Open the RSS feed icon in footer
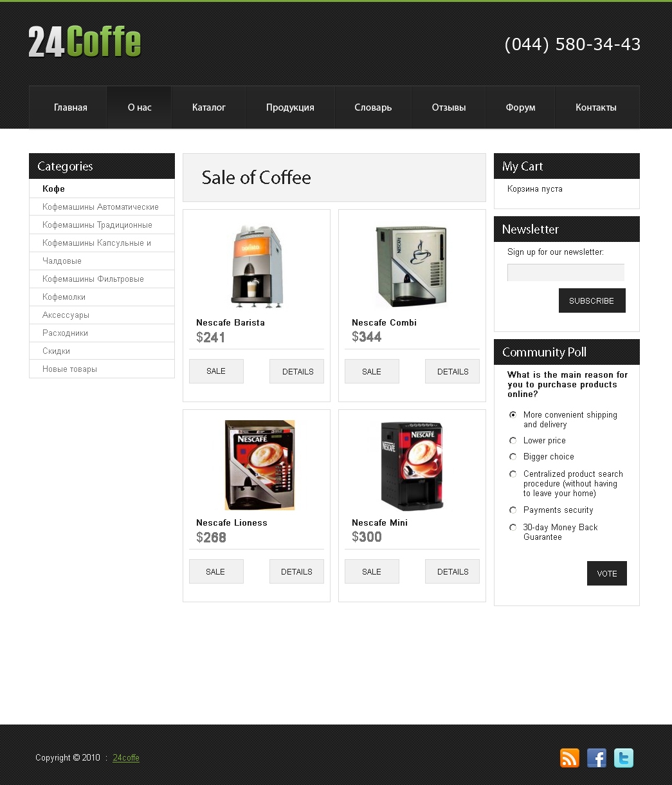Viewport: 672px width, 785px height. (570, 758)
